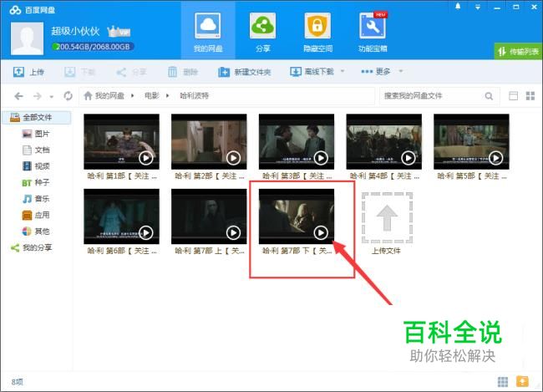Click the 哈利 第6部 file name
The height and width of the screenshot is (392, 543).
(122, 251)
